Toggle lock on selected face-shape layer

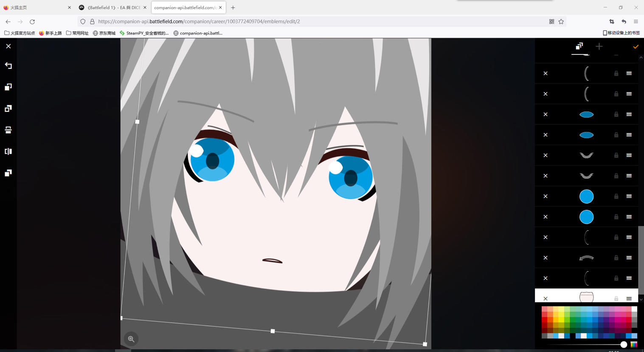point(616,298)
